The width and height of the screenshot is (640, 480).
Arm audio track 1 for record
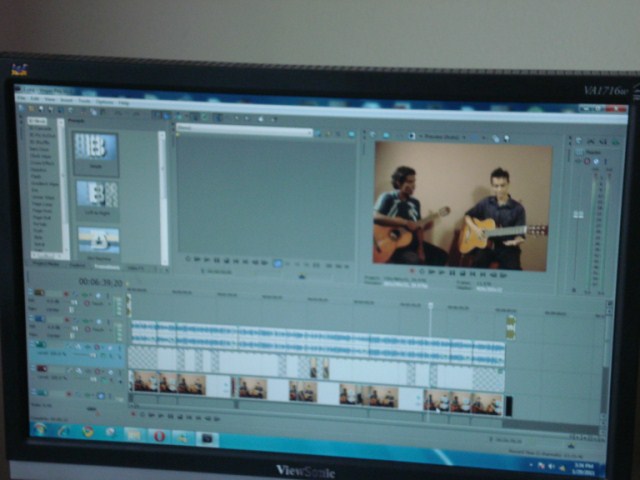(x=66, y=294)
